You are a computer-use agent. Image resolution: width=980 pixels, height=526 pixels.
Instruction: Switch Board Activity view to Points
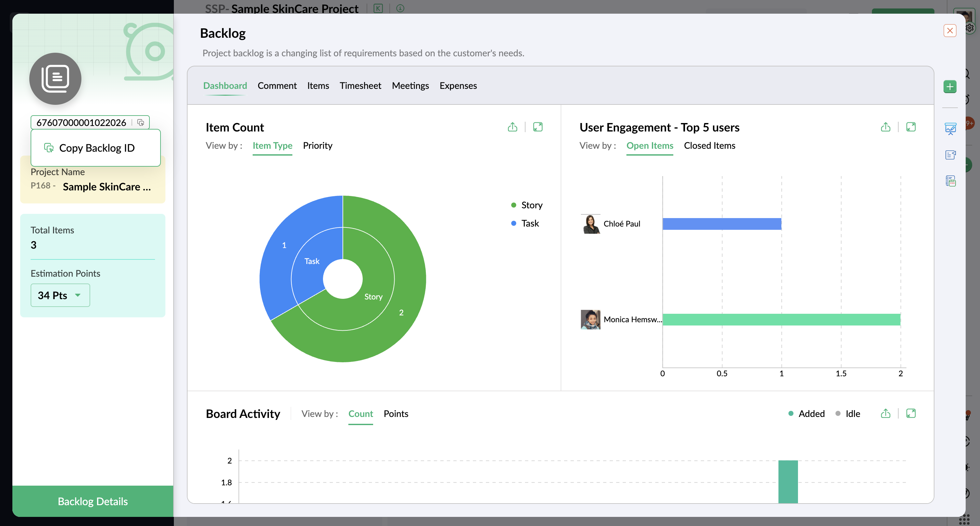pyautogui.click(x=396, y=414)
